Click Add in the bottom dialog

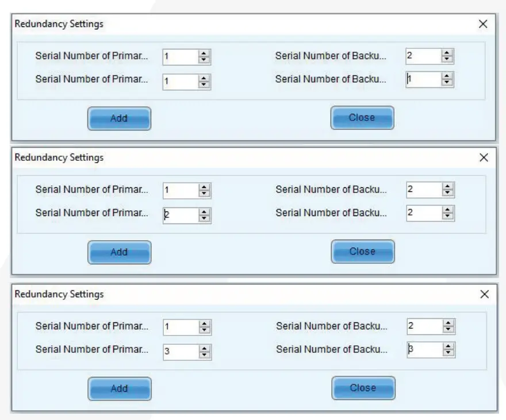tap(119, 388)
